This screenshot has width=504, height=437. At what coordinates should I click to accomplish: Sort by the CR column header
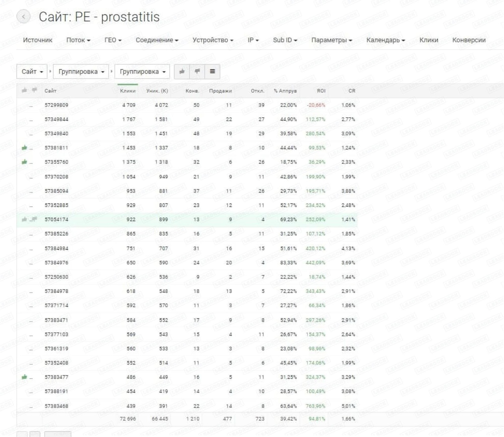click(x=352, y=91)
